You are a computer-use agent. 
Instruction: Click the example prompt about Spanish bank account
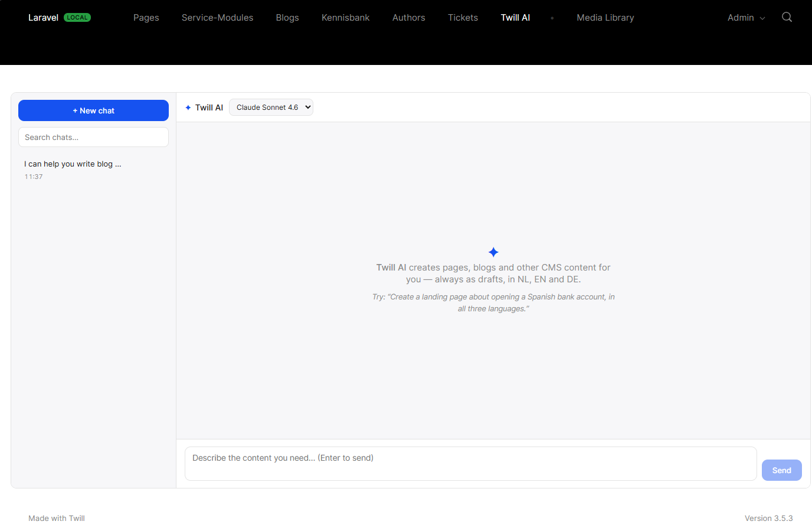click(x=493, y=302)
